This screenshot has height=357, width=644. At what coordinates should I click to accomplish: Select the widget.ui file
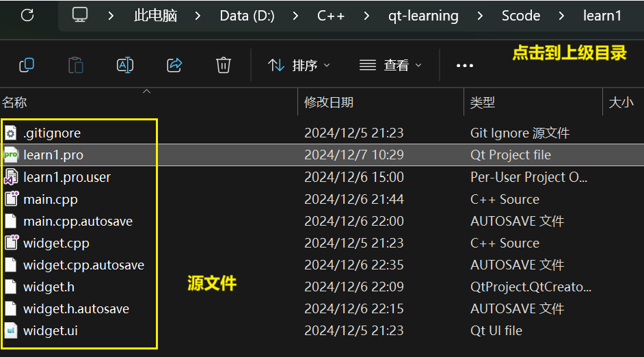tap(51, 331)
